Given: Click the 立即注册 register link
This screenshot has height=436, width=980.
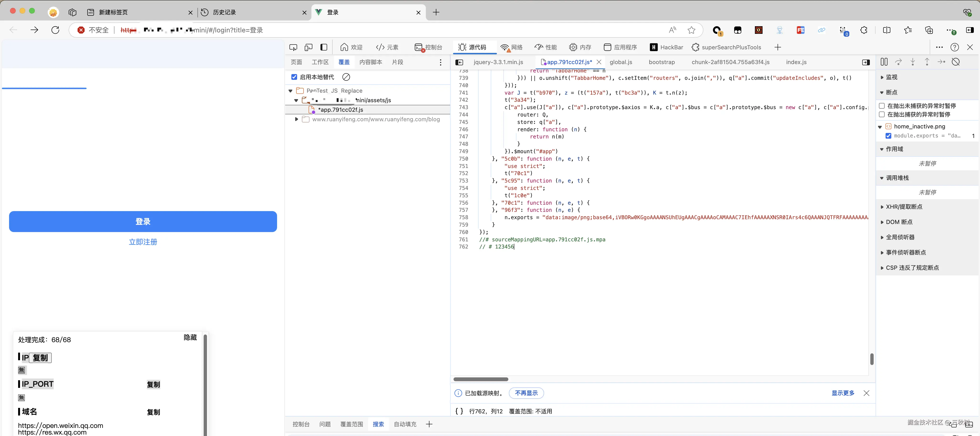Looking at the screenshot, I should tap(143, 242).
